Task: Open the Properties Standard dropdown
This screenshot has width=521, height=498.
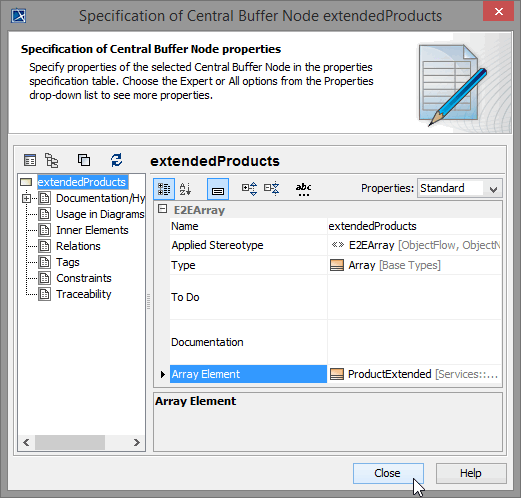Action: [460, 188]
